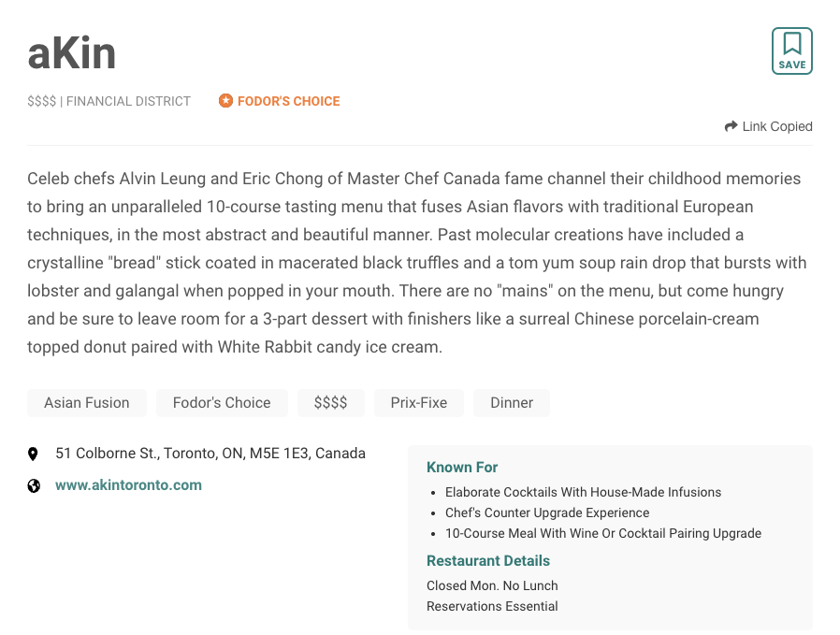Click the share arrow icon

(731, 126)
